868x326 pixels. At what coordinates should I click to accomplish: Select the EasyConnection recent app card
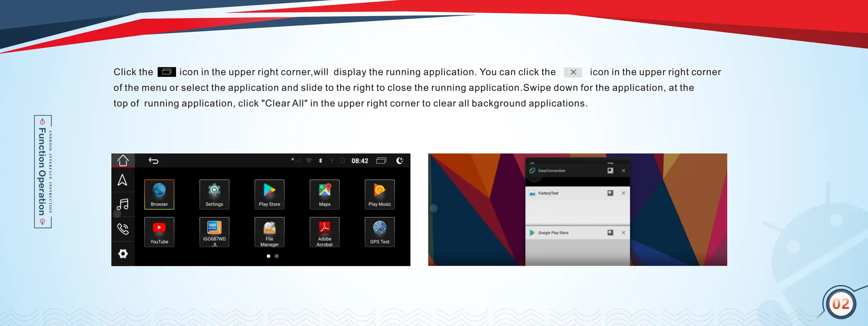pos(578,175)
